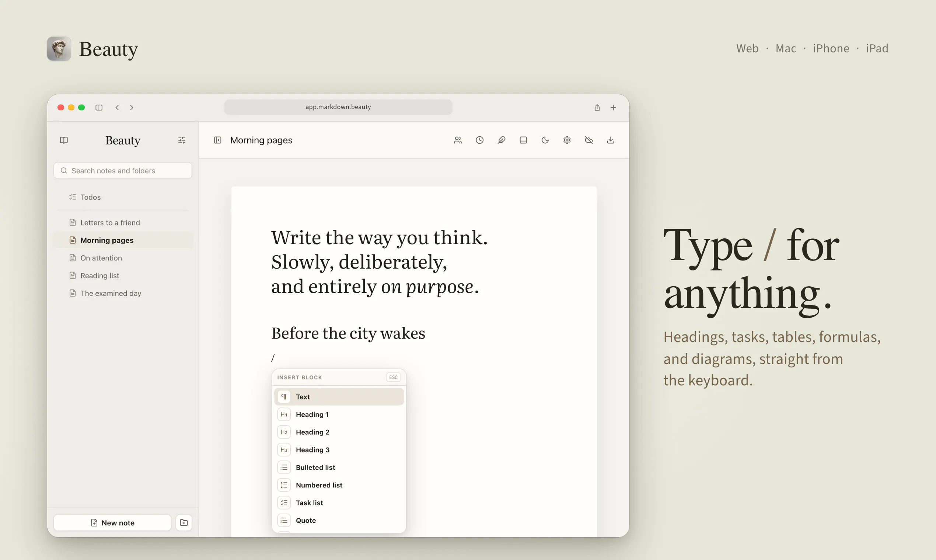Open The examined day note
936x560 pixels.
pyautogui.click(x=123, y=293)
